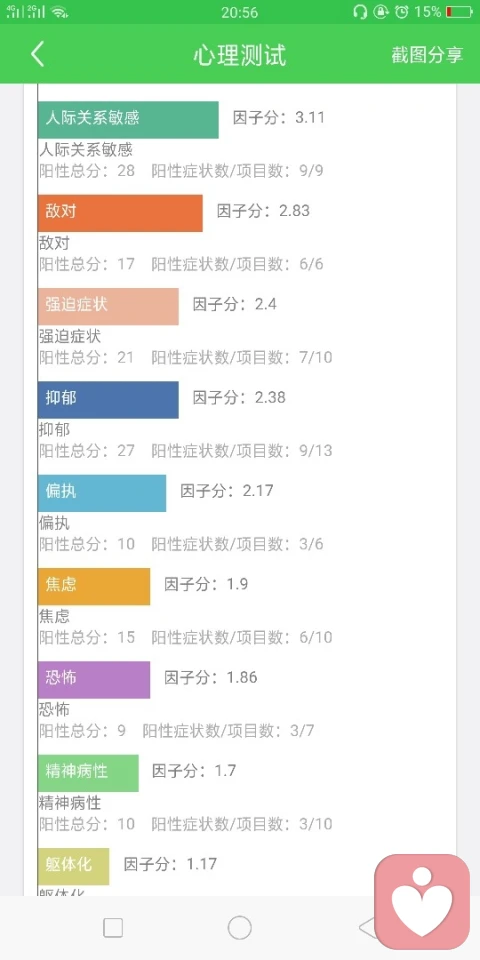
Task: Tap the Android home circle button
Action: coord(239,928)
